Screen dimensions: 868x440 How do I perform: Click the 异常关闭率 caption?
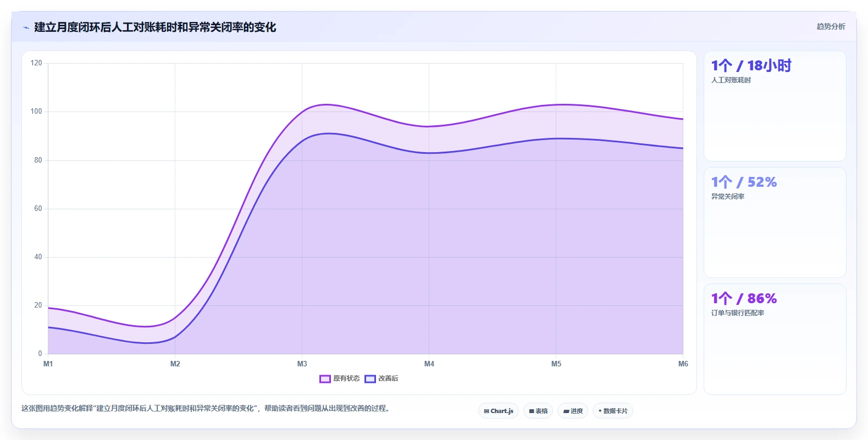click(x=728, y=197)
